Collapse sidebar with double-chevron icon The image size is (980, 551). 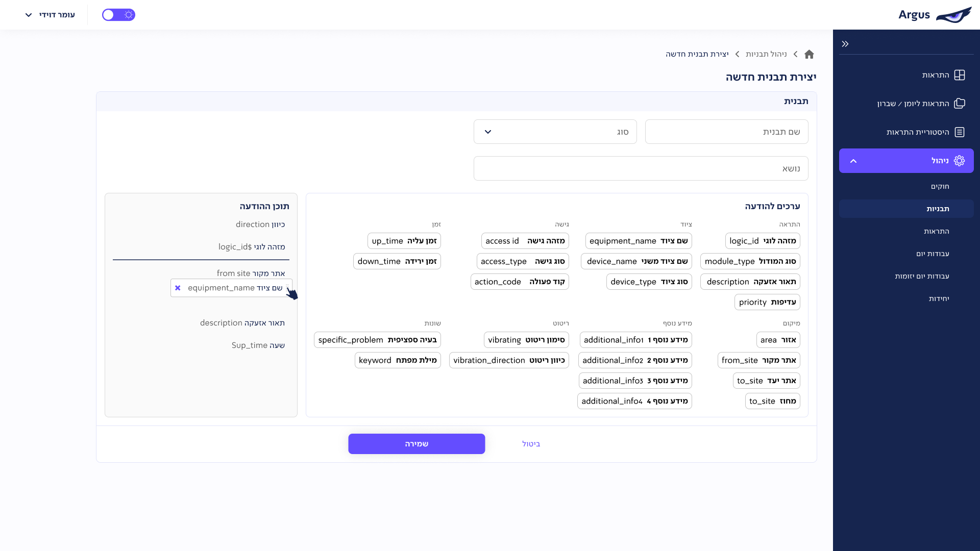[x=845, y=44]
